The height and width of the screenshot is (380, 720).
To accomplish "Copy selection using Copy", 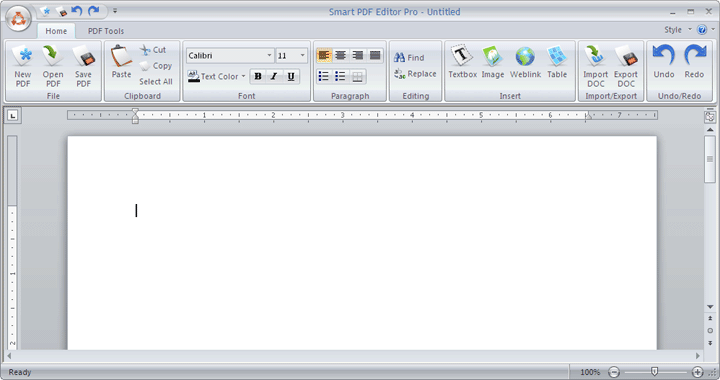I will pyautogui.click(x=156, y=66).
